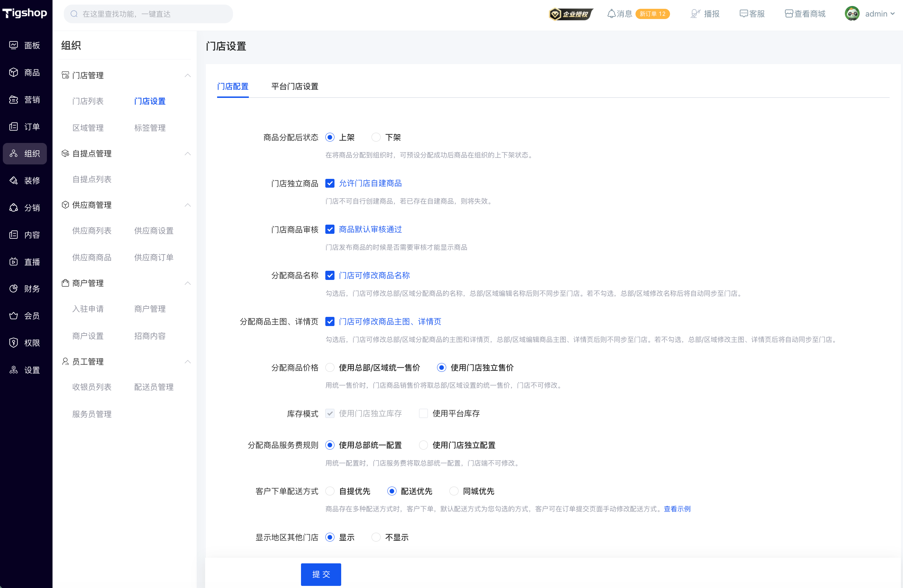Collapse the 供应商管理 section chevron
The image size is (903, 588).
[188, 205]
